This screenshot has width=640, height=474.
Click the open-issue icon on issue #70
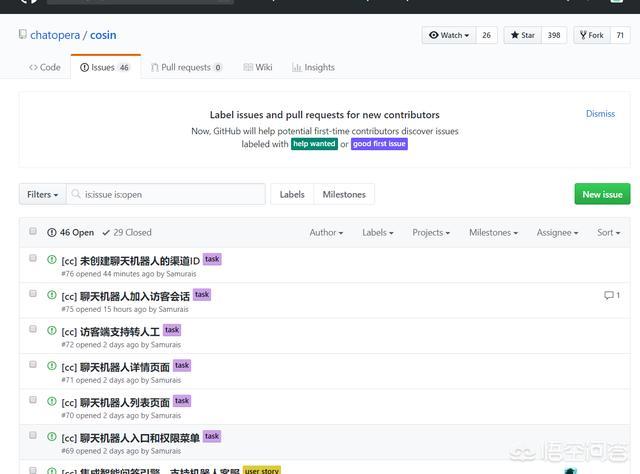tap(52, 401)
